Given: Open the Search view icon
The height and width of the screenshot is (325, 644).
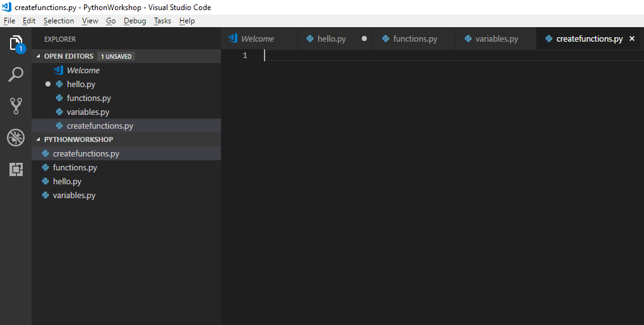Looking at the screenshot, I should click(16, 74).
